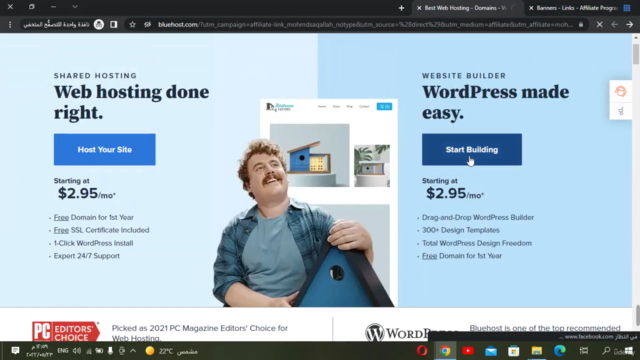The width and height of the screenshot is (640, 360).
Task: Open Microsoft Edge from the taskbar
Action: (x=560, y=351)
